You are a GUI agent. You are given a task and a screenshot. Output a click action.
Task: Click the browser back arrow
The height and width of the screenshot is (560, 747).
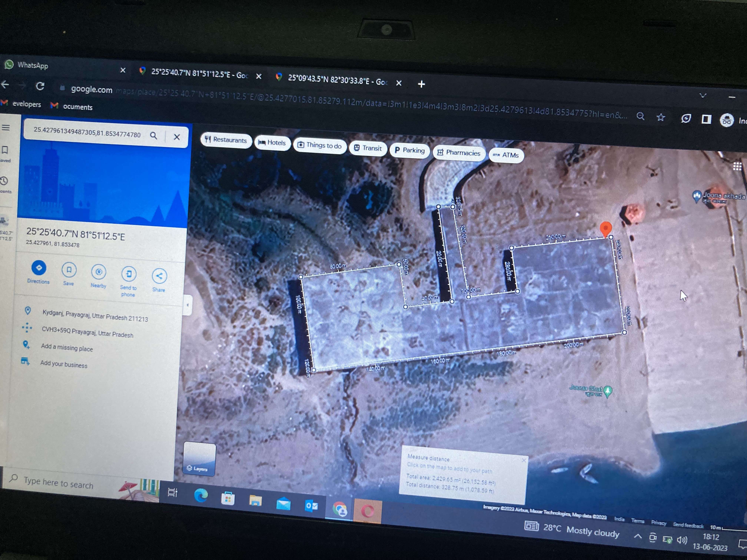(x=5, y=84)
